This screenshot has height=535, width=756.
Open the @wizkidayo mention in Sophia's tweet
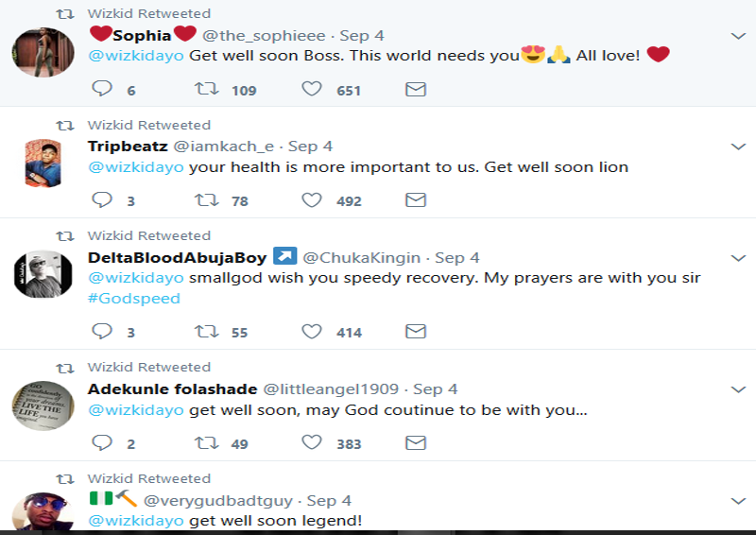coord(136,56)
